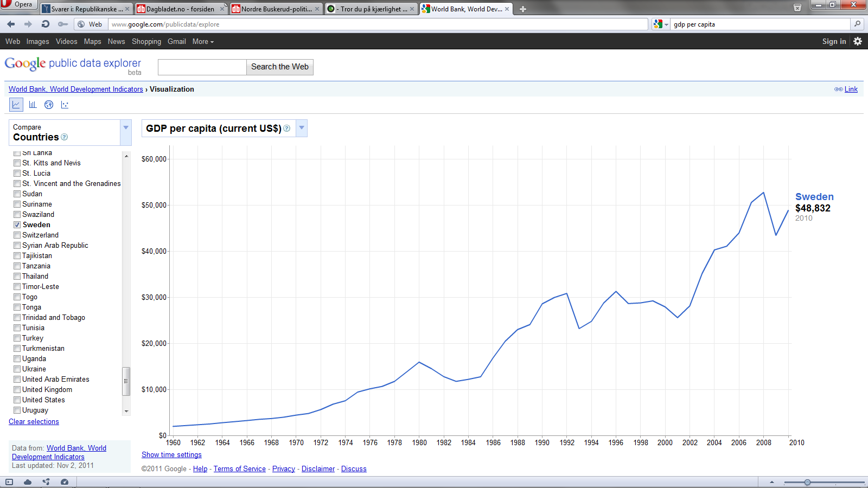Close the Dagbladet.no forsiden tab
The height and width of the screenshot is (488, 868).
[x=222, y=9]
